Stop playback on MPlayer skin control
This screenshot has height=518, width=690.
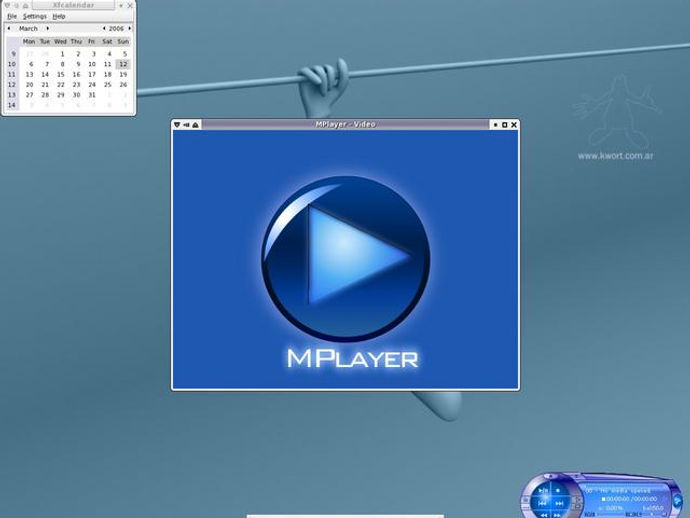coord(558,490)
